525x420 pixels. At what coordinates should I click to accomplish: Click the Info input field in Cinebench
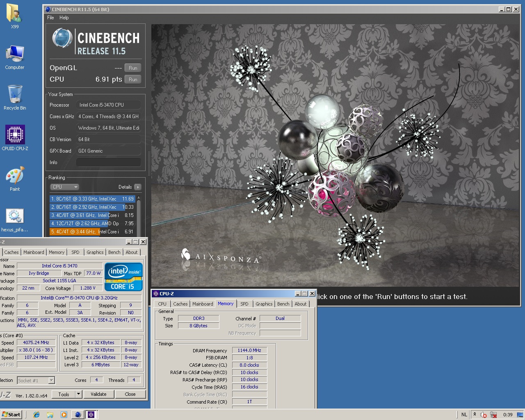(x=109, y=162)
